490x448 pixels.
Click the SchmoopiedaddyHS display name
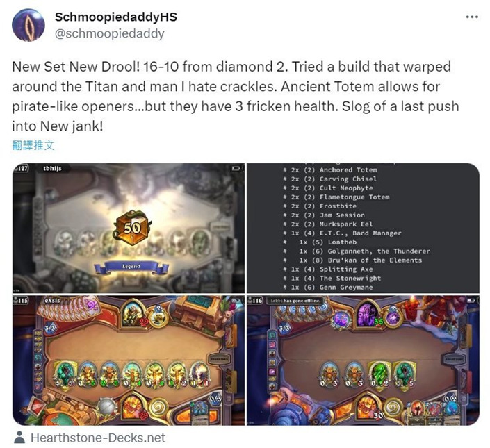116,17
